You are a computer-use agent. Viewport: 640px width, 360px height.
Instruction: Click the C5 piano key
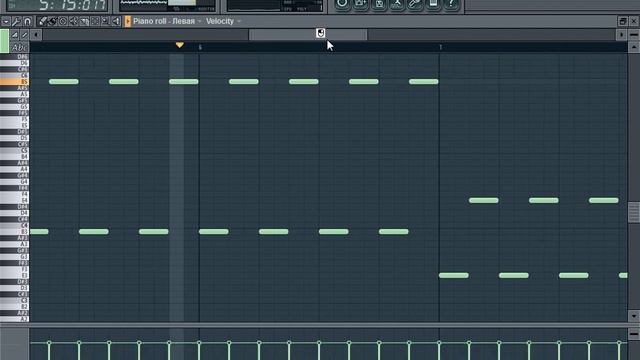click(x=14, y=151)
